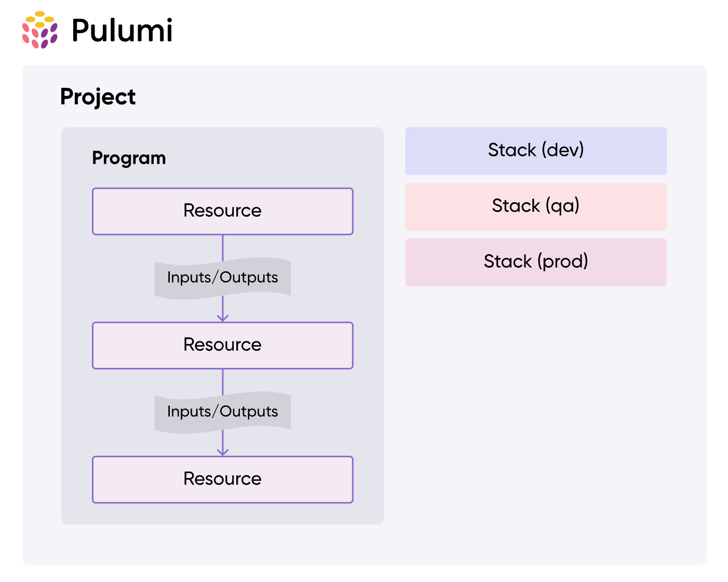Click the Stack (prod) block
Screen dimensions: 728x582
[x=536, y=262]
